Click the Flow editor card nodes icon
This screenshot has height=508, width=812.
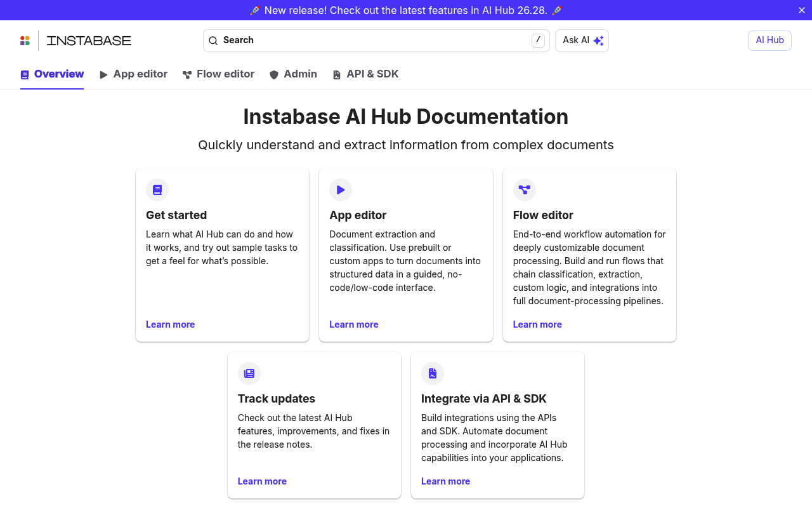pos(525,190)
